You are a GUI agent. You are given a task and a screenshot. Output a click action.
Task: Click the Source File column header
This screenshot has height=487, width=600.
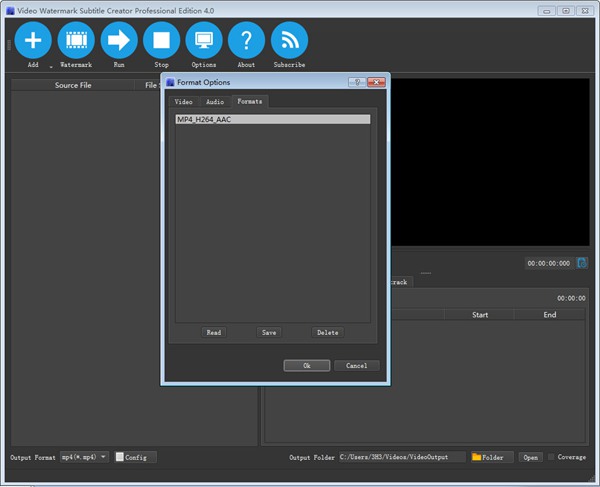tap(73, 85)
